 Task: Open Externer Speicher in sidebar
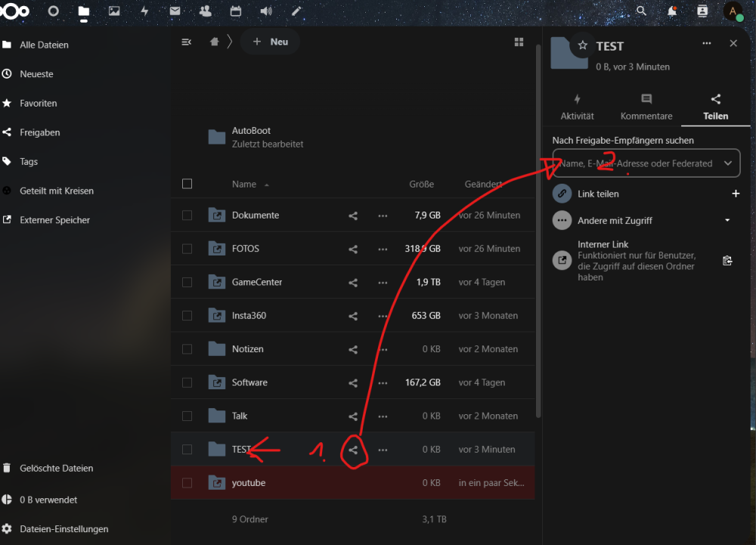click(54, 220)
